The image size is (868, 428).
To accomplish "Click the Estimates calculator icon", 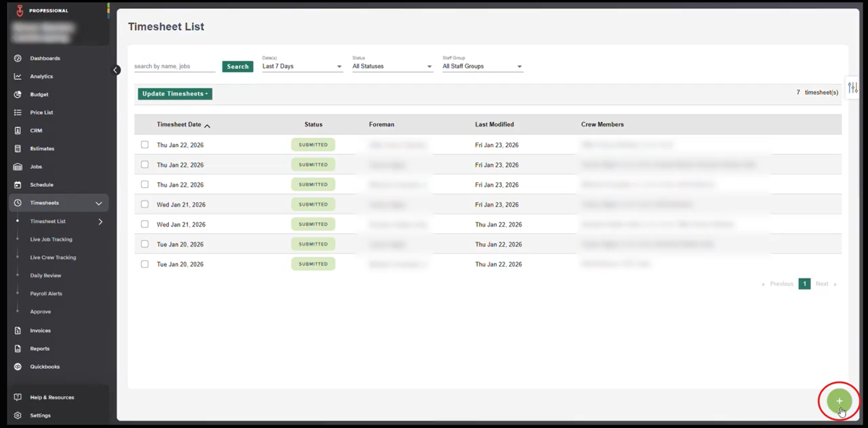I will click(x=18, y=149).
